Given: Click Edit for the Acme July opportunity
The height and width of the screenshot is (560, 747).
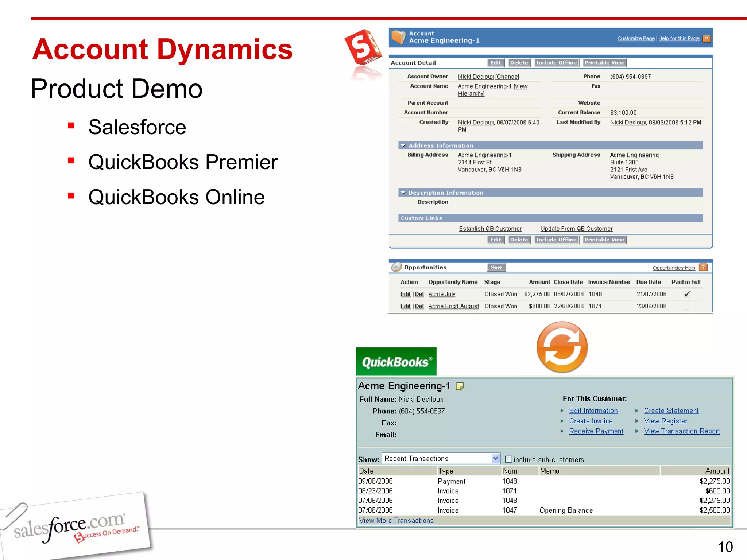Looking at the screenshot, I should click(x=405, y=294).
